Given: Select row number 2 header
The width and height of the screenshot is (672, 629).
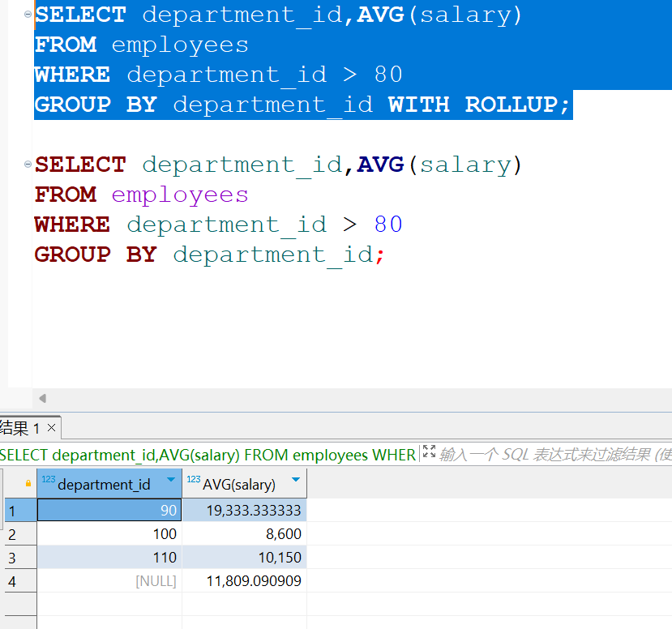Looking at the screenshot, I should (11, 534).
